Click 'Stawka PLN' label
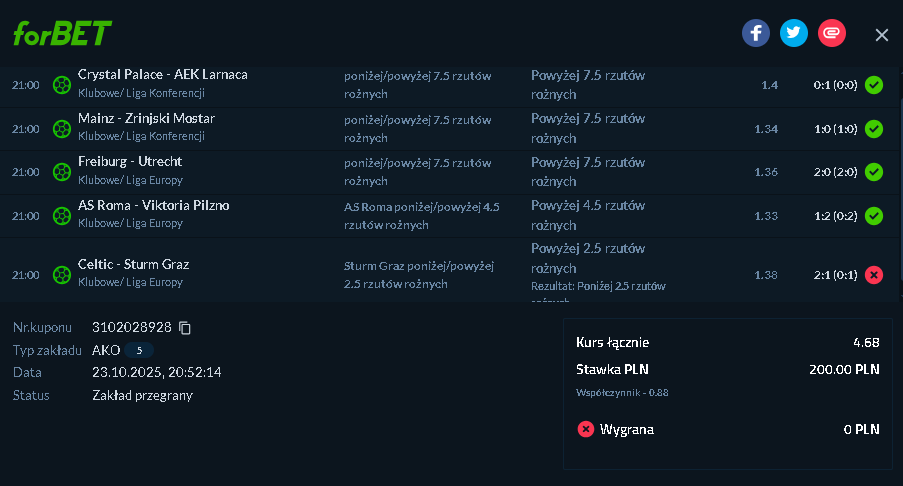This screenshot has width=903, height=486. 612,370
